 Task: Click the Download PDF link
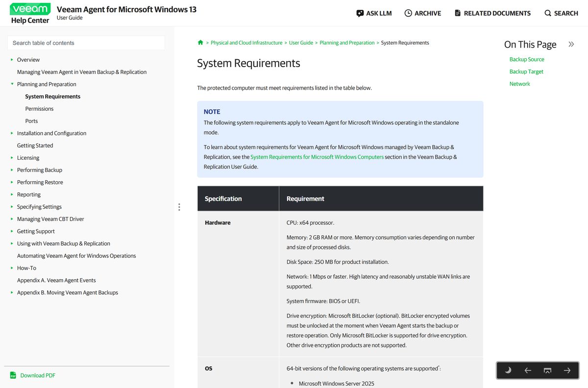coord(38,375)
